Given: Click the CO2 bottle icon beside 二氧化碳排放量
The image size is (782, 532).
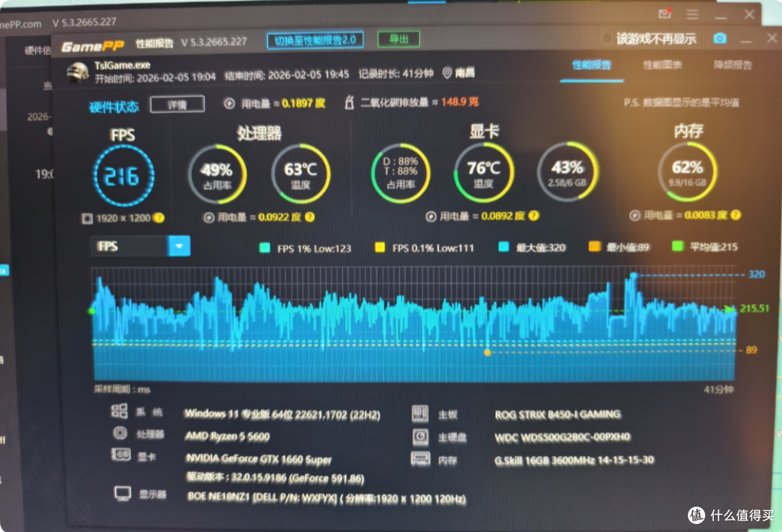Looking at the screenshot, I should click(x=349, y=102).
